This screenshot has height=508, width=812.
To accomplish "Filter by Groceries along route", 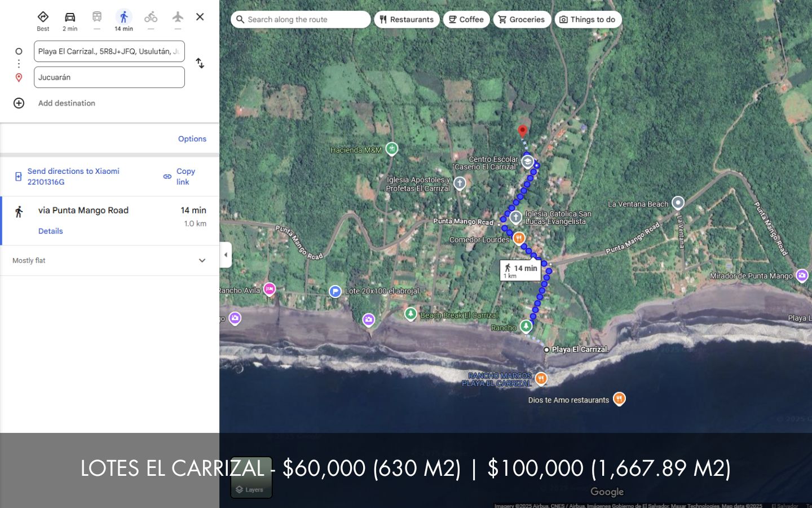I will (x=522, y=20).
